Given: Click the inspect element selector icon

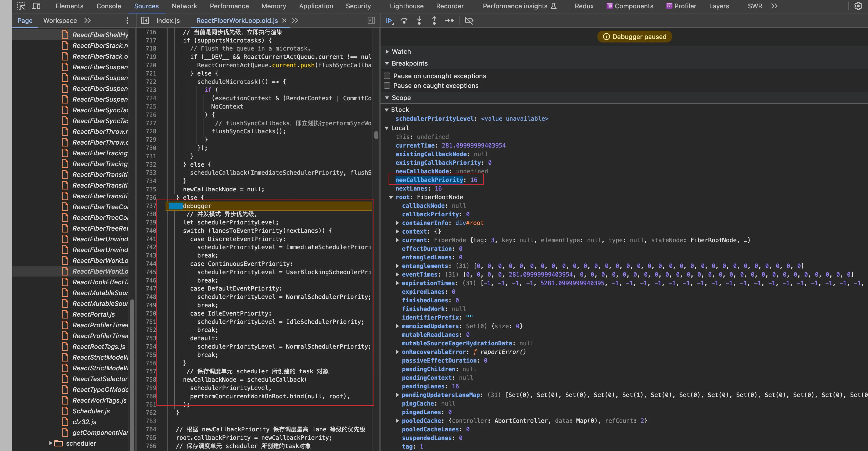Looking at the screenshot, I should 21,6.
